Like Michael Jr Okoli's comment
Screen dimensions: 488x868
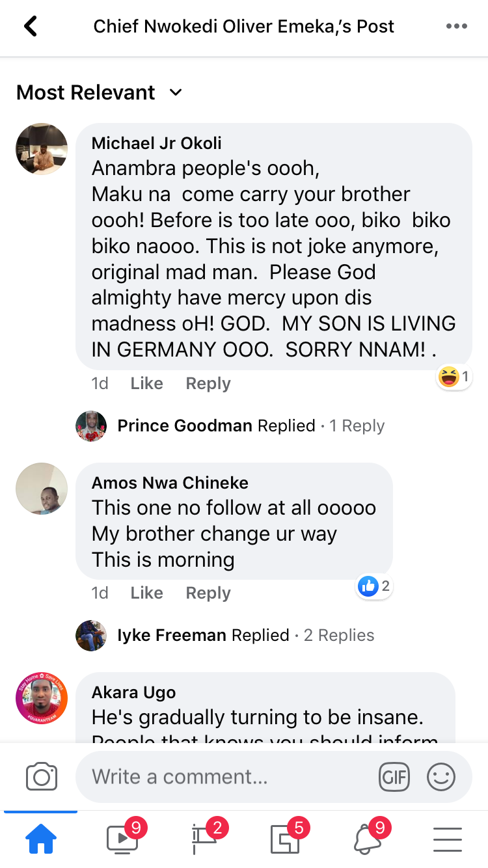(146, 384)
